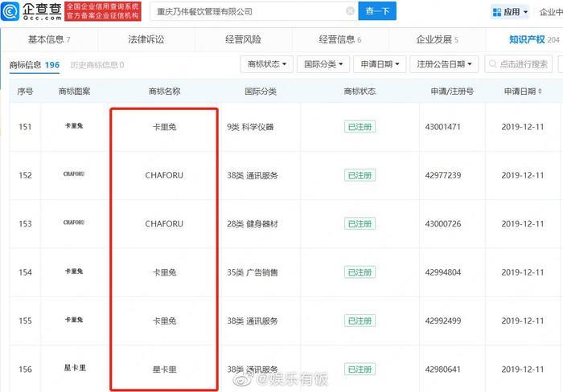
Task: Open the 卡里兔 trademark name in row 154
Action: pos(164,272)
